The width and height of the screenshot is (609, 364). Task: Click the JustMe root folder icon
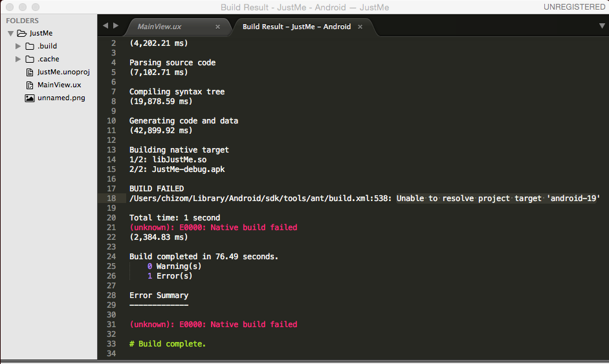click(21, 33)
